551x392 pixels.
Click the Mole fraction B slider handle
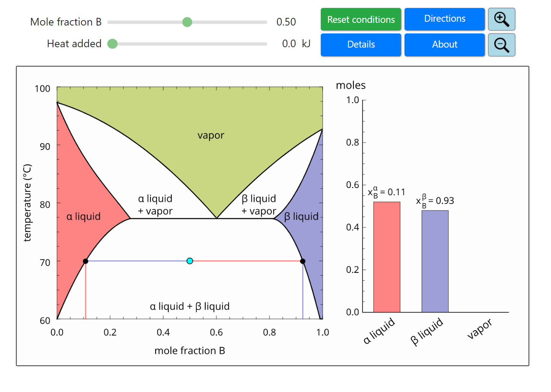187,22
